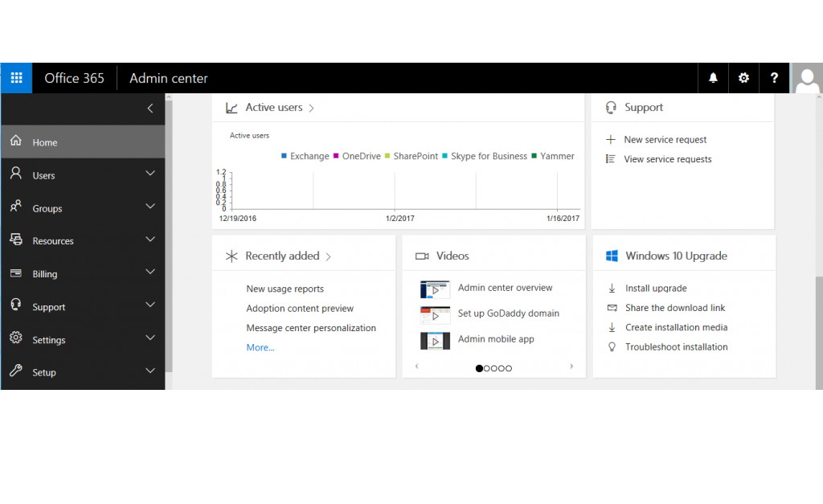
Task: Click Install upgrade link
Action: (x=656, y=289)
